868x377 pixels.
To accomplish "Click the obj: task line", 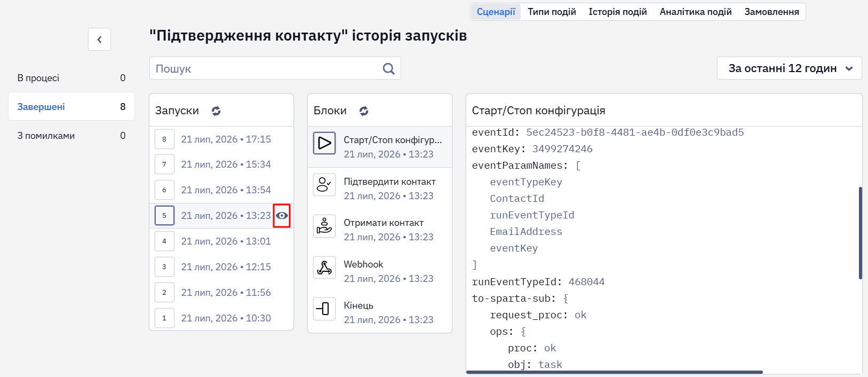I will click(535, 365).
